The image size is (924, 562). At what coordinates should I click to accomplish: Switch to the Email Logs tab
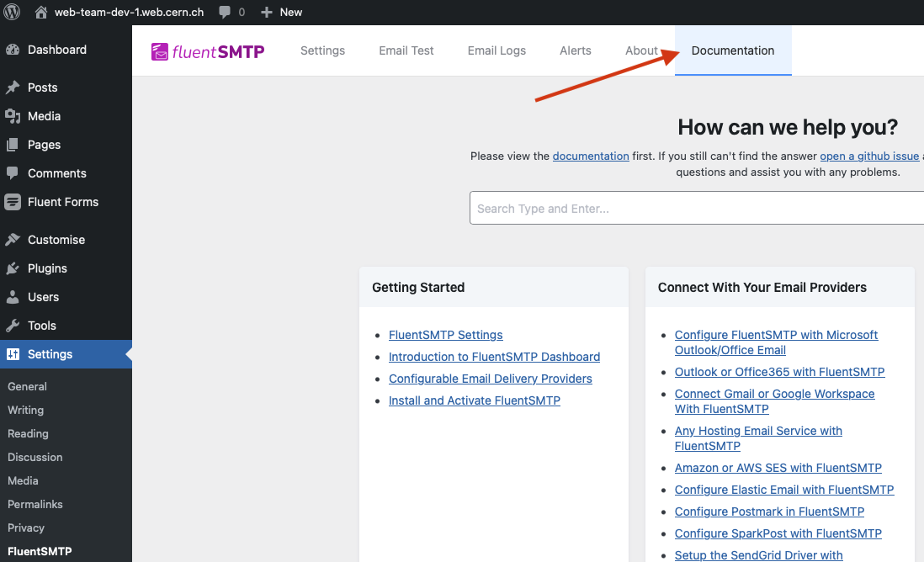click(497, 50)
